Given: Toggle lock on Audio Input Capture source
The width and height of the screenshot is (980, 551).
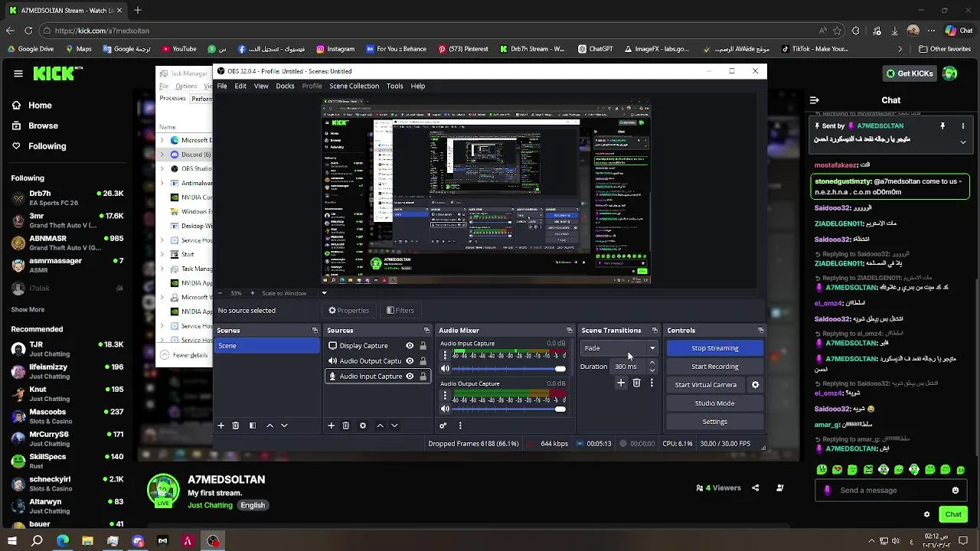Looking at the screenshot, I should click(x=423, y=377).
